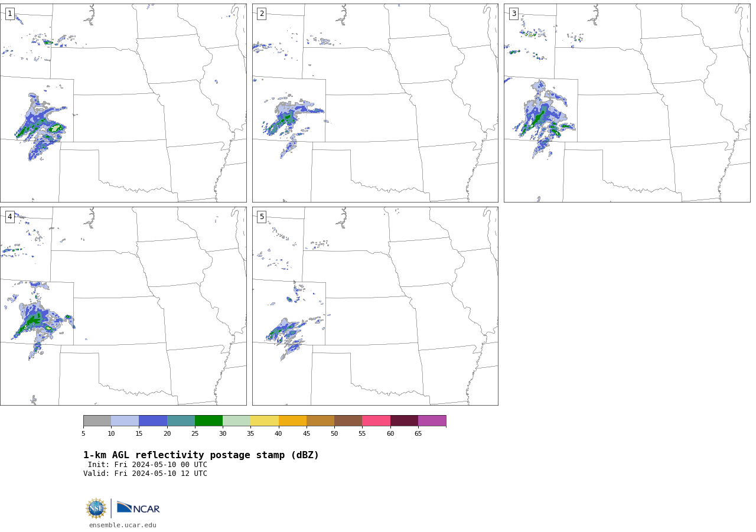Click the light blue 10-15 dBZ swatch
The width and height of the screenshot is (756, 532).
125,421
